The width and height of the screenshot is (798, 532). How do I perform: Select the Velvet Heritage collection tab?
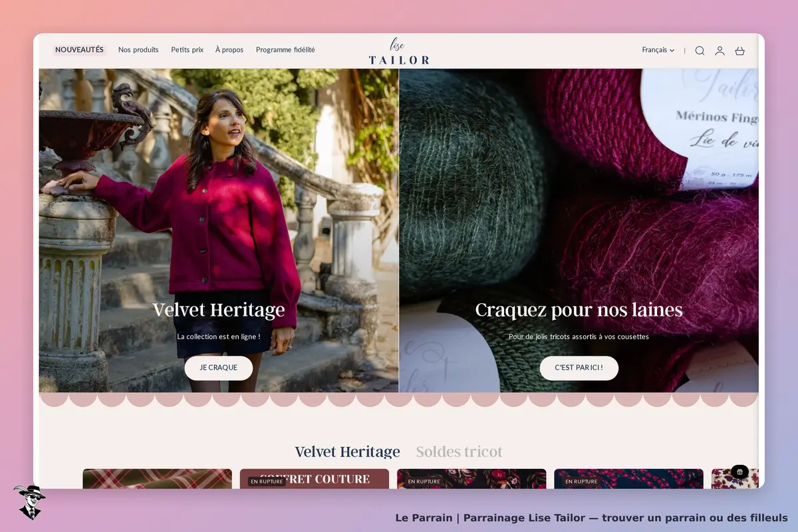click(347, 452)
